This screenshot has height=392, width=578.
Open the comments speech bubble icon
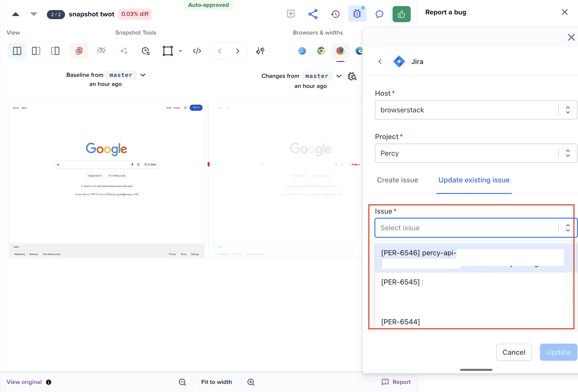(x=379, y=14)
